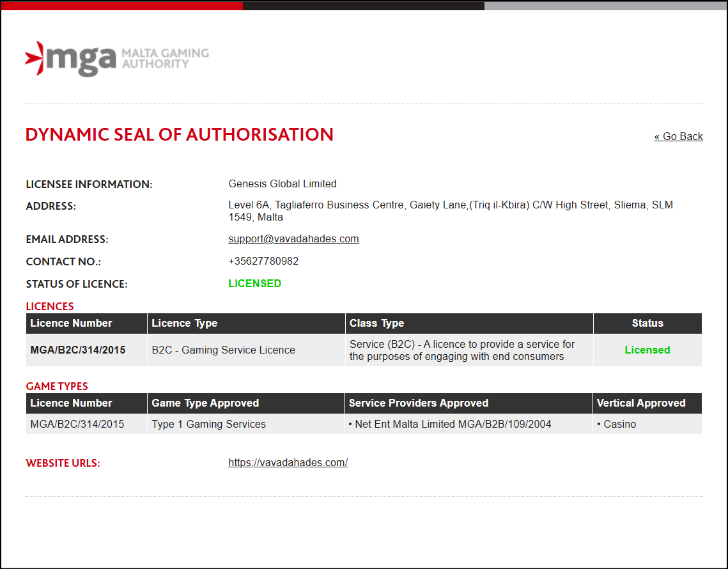
Task: Open the support@vavadahades.com email link
Action: [293, 239]
